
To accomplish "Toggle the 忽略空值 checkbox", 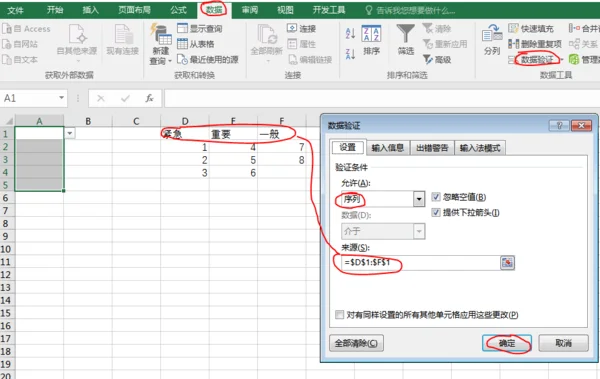I will 435,197.
